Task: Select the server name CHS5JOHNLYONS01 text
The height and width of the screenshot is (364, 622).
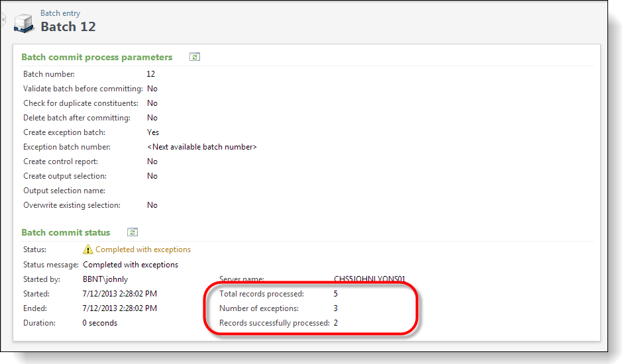Action: tap(370, 279)
